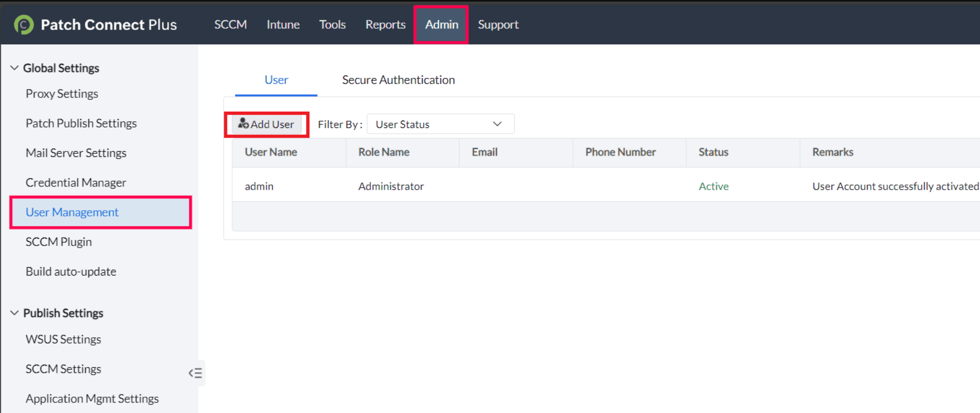Screen dimensions: 980x413
Task: Open the Support menu
Action: pyautogui.click(x=498, y=25)
